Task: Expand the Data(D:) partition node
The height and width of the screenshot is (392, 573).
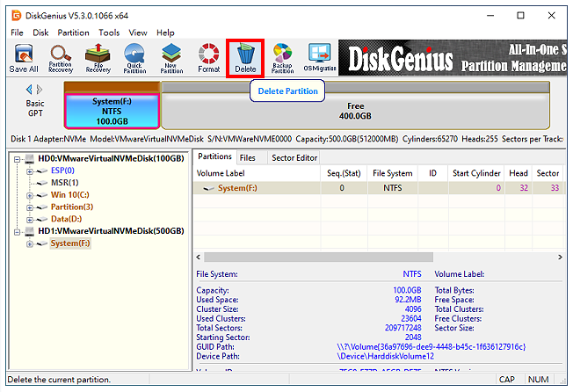Action: (30, 220)
